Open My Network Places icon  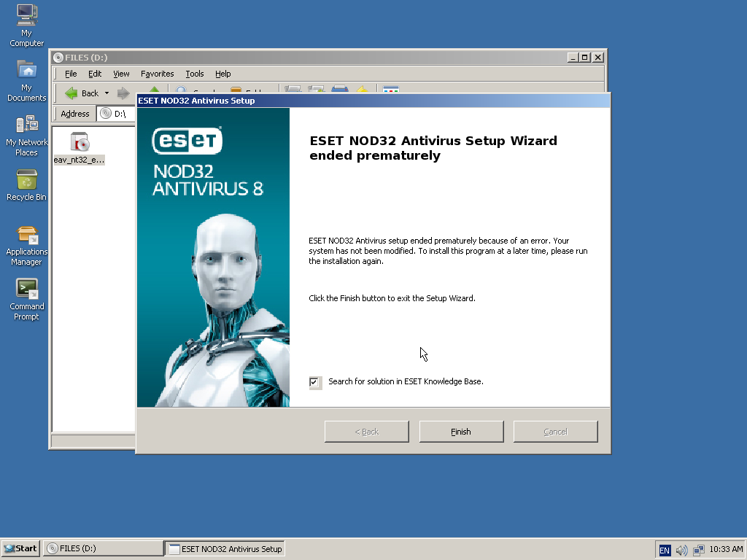click(x=27, y=125)
